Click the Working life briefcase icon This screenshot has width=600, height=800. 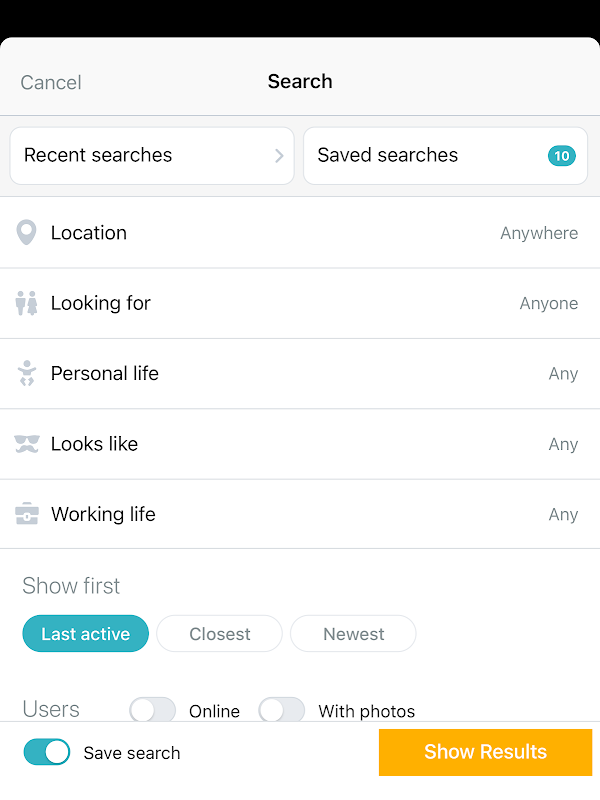click(26, 514)
